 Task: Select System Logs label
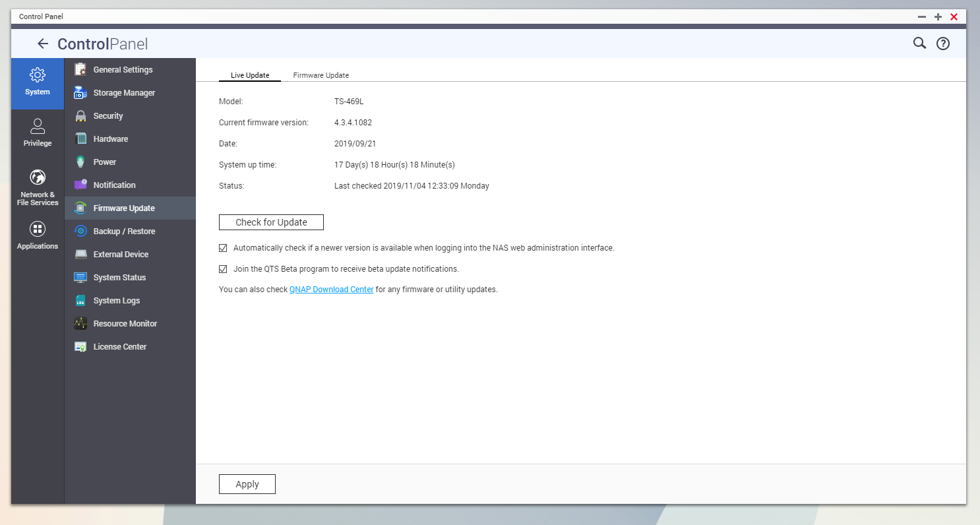[117, 301]
